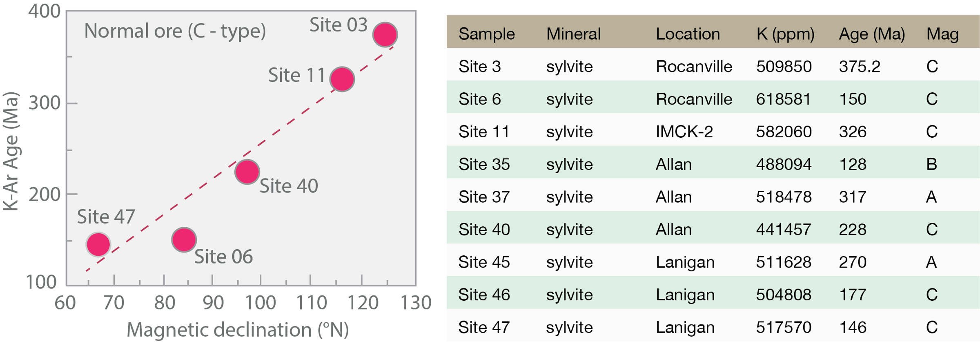Click the "K-Ar Age (Ma)" axis label
The image size is (980, 342).
coord(11,151)
